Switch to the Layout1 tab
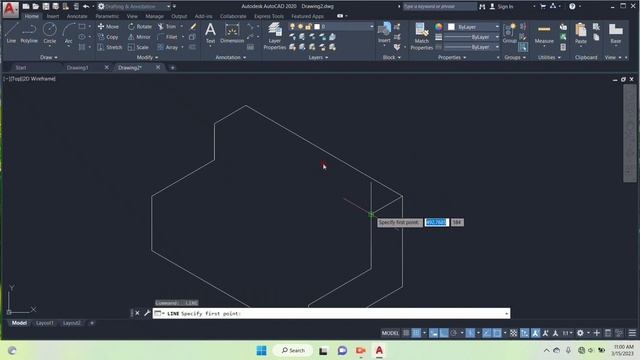The image size is (640, 360). click(44, 323)
